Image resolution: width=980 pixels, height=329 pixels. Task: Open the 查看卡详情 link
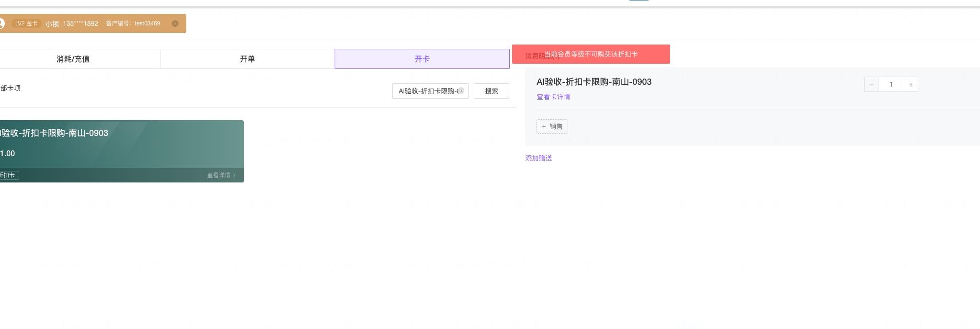pos(553,97)
